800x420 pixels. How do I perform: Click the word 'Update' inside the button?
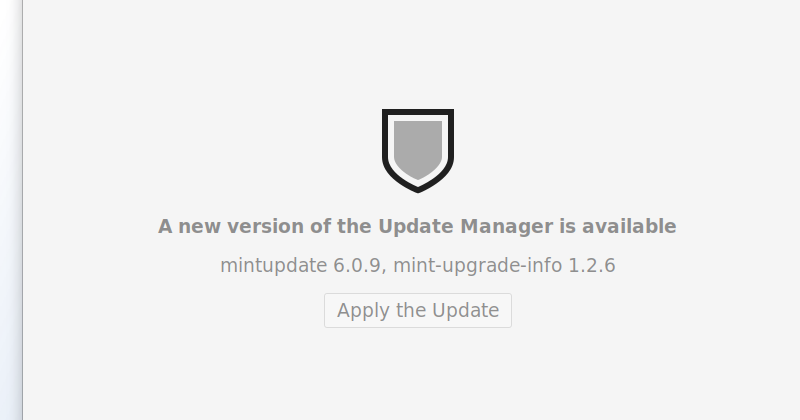465,310
